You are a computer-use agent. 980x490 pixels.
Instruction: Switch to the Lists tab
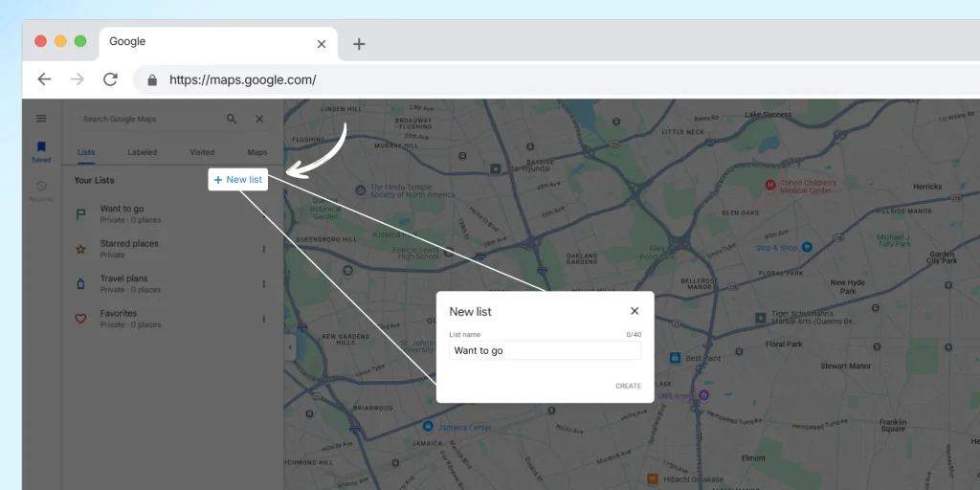(x=86, y=152)
